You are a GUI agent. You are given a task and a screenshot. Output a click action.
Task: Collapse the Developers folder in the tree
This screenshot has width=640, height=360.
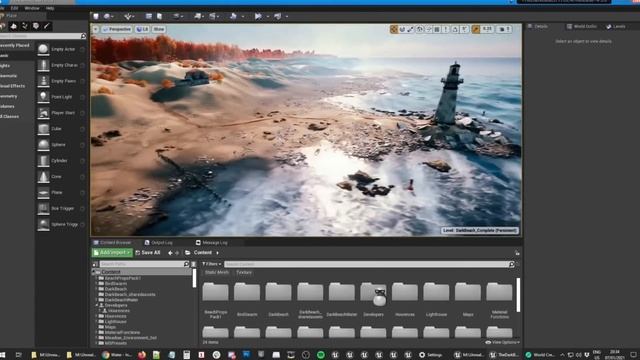[x=97, y=305]
